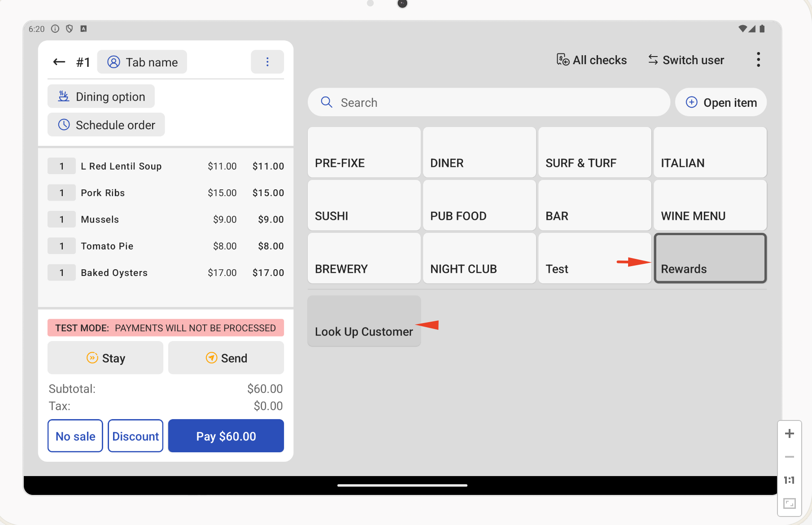Reset emulator zoom with the 1:1 icon

(790, 480)
